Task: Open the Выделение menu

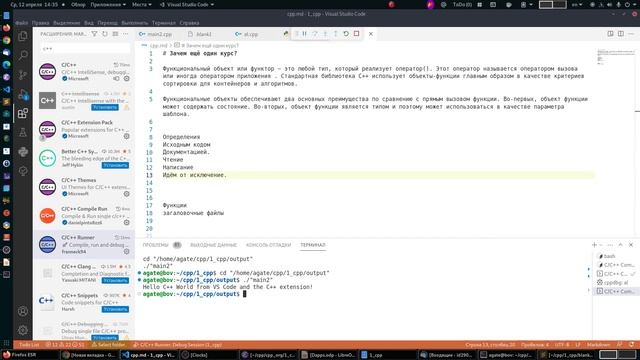Action: tap(67, 23)
